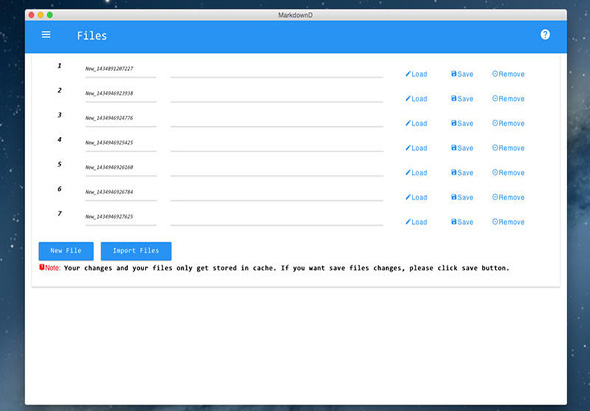Viewport: 590px width, 411px height.
Task: Click the row number '1'
Action: coord(59,65)
